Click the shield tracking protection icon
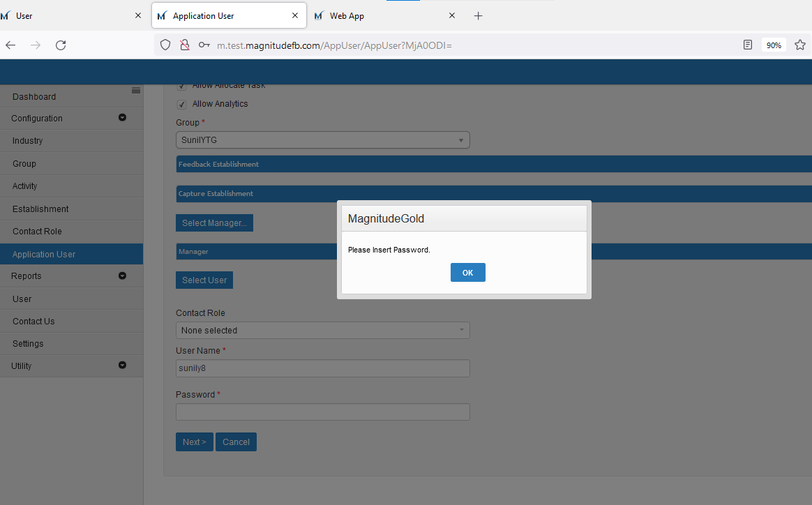 tap(165, 45)
